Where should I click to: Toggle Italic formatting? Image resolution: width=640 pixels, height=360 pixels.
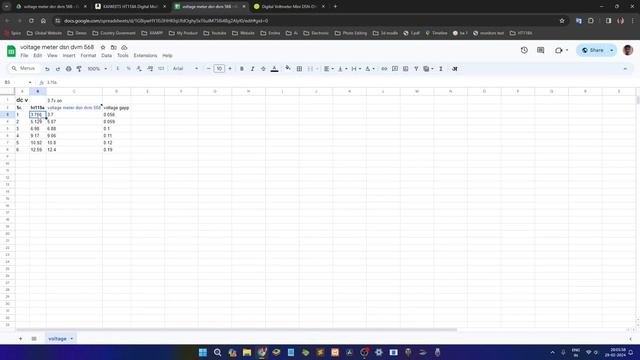point(252,69)
